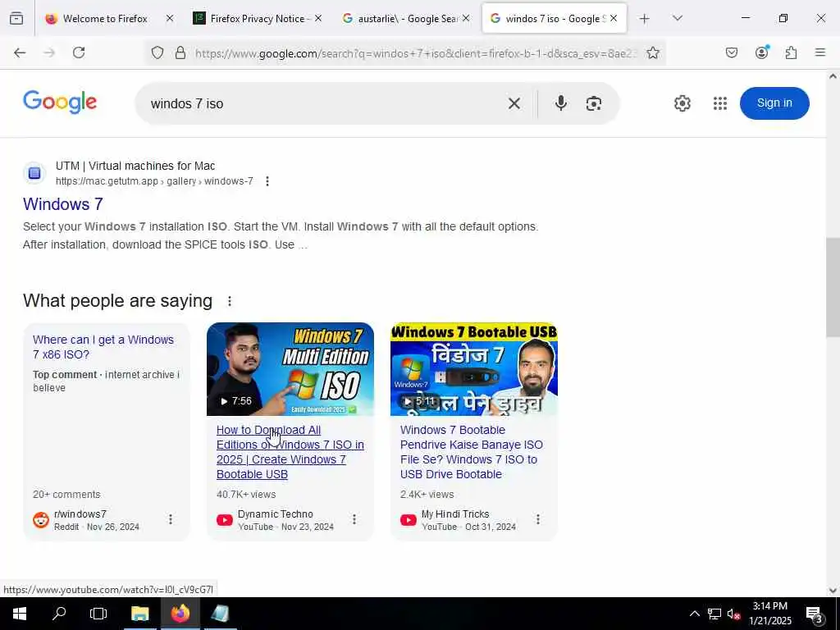
Task: Click the page vertical scrollbar thumb
Action: coord(833,287)
